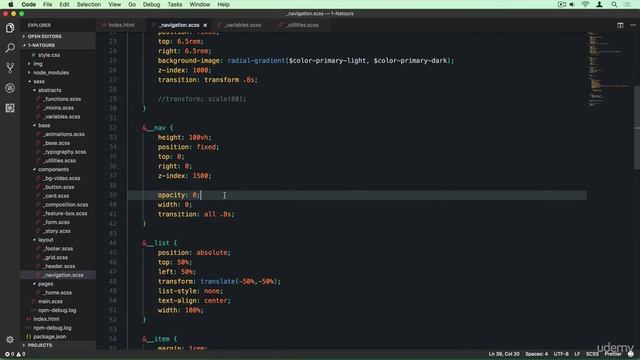
Task: Collapse the layout folder
Action: [x=45, y=240]
